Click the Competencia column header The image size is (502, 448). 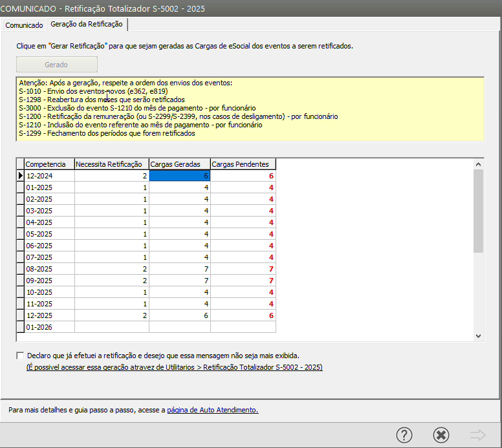pos(49,164)
